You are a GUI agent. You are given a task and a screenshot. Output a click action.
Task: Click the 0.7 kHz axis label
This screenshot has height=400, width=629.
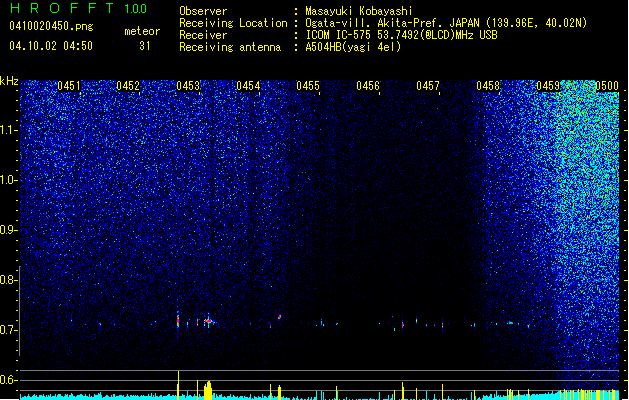coord(9,330)
